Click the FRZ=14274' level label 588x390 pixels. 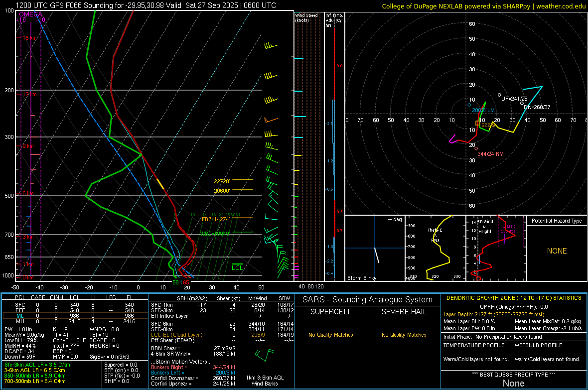215,219
